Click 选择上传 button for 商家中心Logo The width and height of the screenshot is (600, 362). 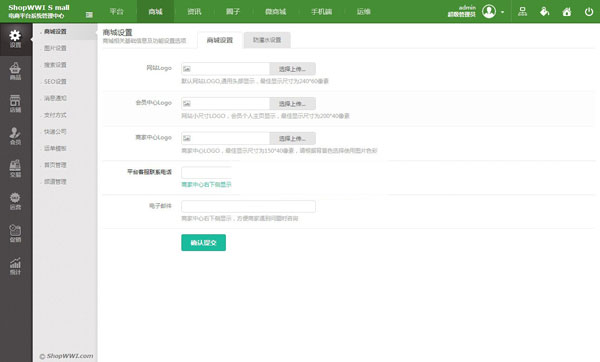pyautogui.click(x=292, y=138)
